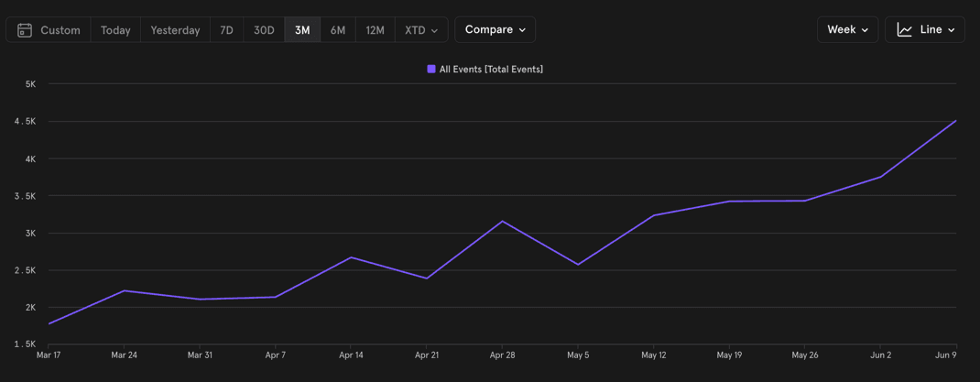Click the Apr 28 peak data point
980x382 pixels.
point(502,221)
